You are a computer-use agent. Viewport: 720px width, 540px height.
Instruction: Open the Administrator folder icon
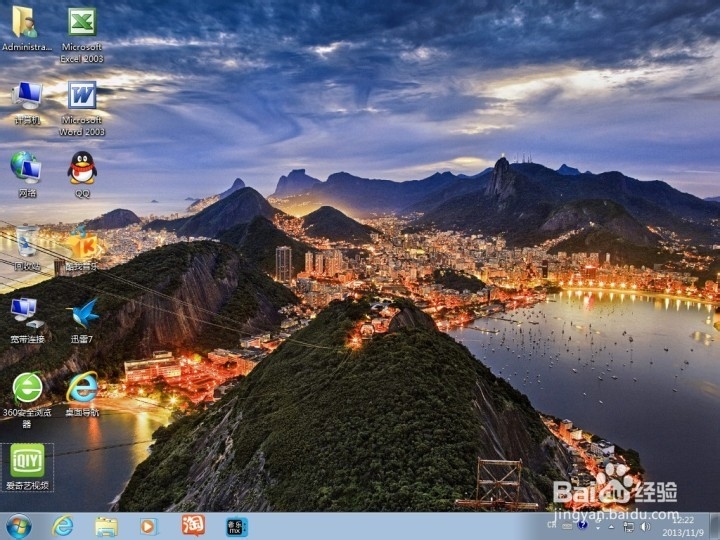pos(26,28)
